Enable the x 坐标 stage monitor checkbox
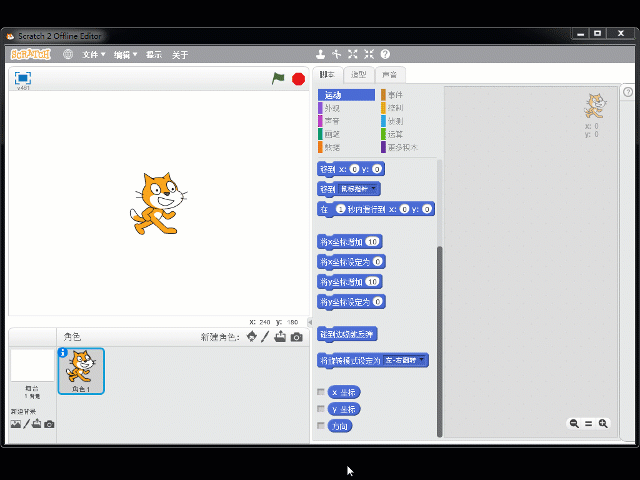The width and height of the screenshot is (640, 480). 321,392
